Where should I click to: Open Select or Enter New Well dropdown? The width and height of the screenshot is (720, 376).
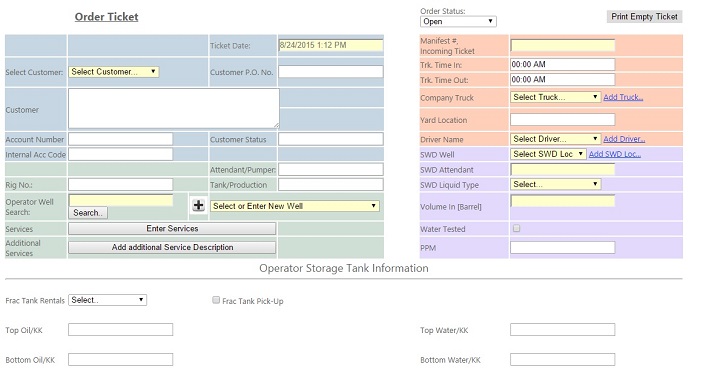pos(295,206)
